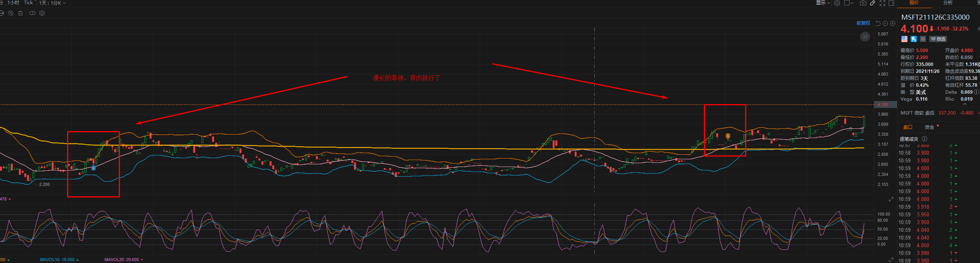
Task: Click the 最高价 5.500 value
Action: point(922,51)
